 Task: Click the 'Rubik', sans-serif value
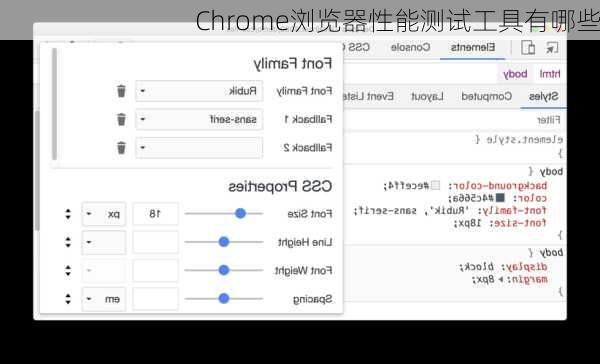point(414,211)
